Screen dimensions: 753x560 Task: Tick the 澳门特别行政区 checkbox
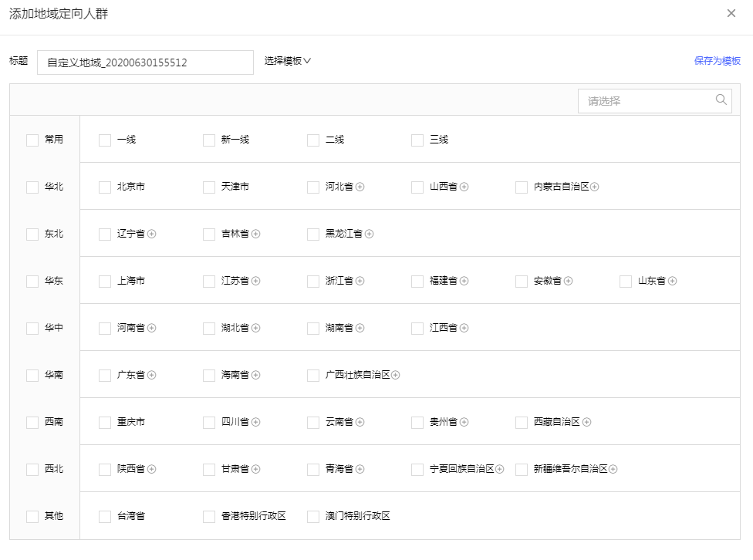coord(313,517)
